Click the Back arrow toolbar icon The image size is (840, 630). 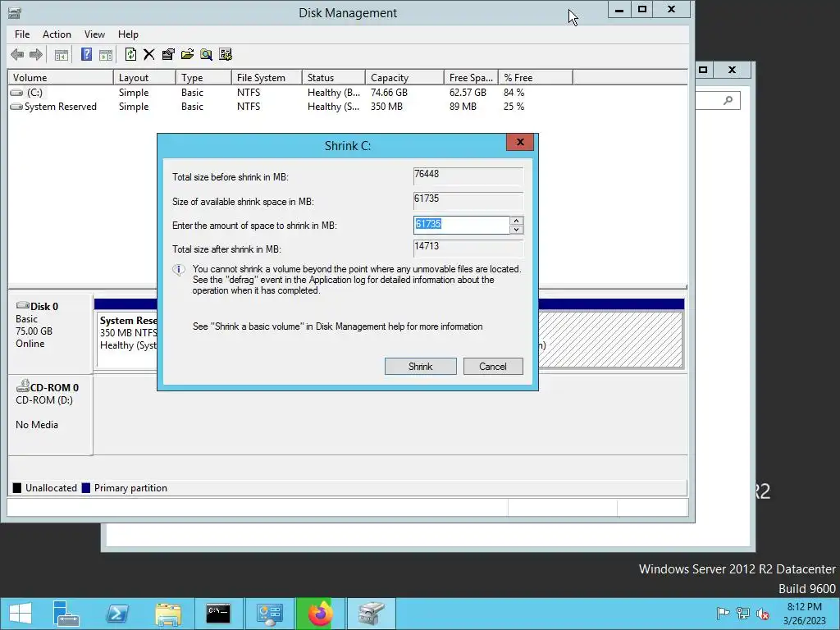click(17, 54)
